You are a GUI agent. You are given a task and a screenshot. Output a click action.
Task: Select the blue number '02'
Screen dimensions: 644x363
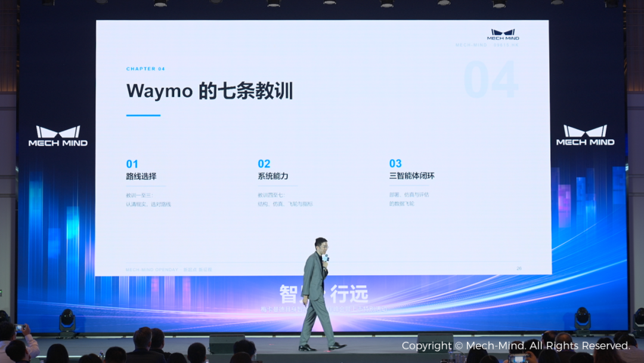[264, 164]
